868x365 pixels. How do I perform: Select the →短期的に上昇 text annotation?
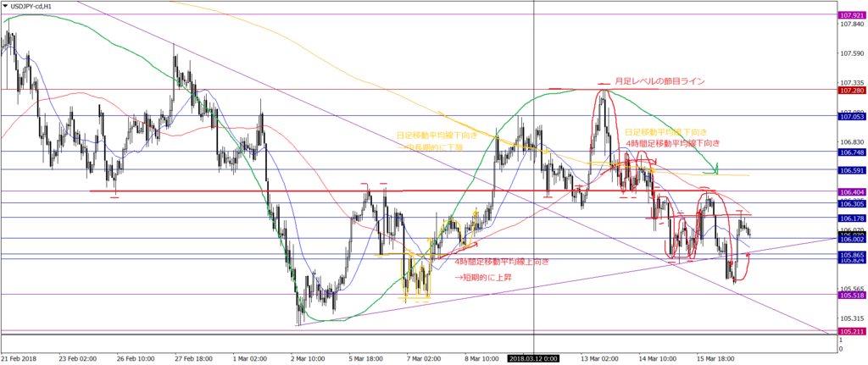click(x=482, y=278)
